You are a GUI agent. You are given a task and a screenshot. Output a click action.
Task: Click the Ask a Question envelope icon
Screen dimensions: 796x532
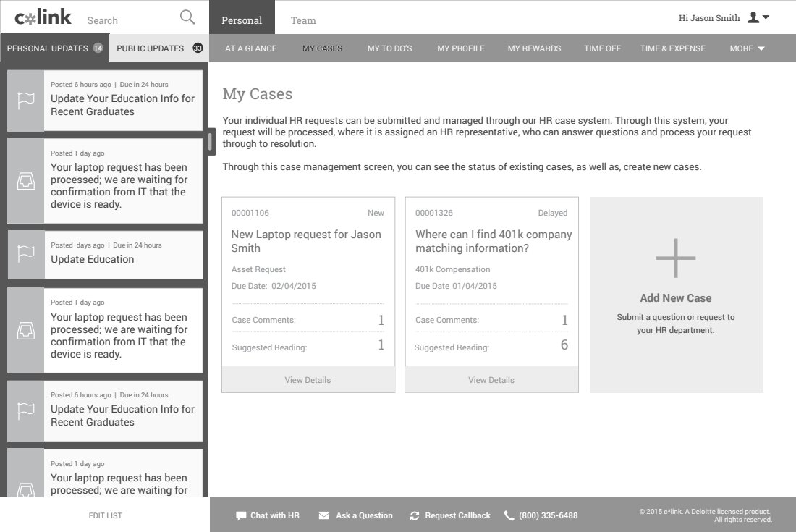click(x=324, y=515)
